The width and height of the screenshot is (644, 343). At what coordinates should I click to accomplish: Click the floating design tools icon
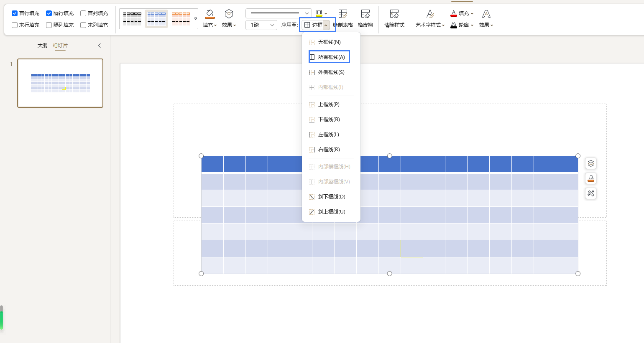pos(591,193)
